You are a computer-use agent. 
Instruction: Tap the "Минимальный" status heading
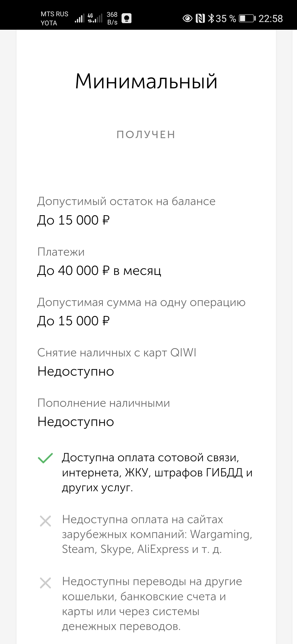pos(146,81)
